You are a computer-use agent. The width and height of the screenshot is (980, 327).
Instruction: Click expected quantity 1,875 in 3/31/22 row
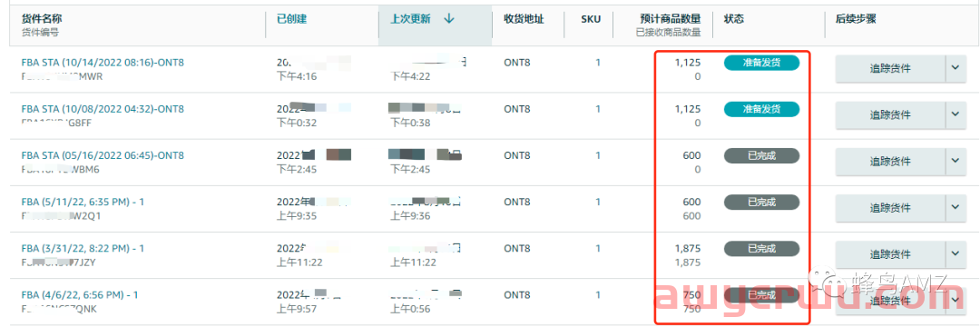[688, 248]
